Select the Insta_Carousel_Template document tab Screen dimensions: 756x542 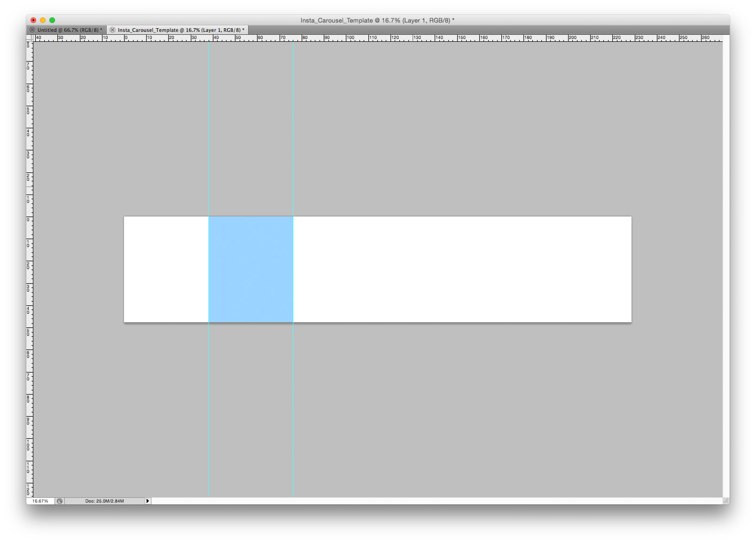[x=180, y=30]
